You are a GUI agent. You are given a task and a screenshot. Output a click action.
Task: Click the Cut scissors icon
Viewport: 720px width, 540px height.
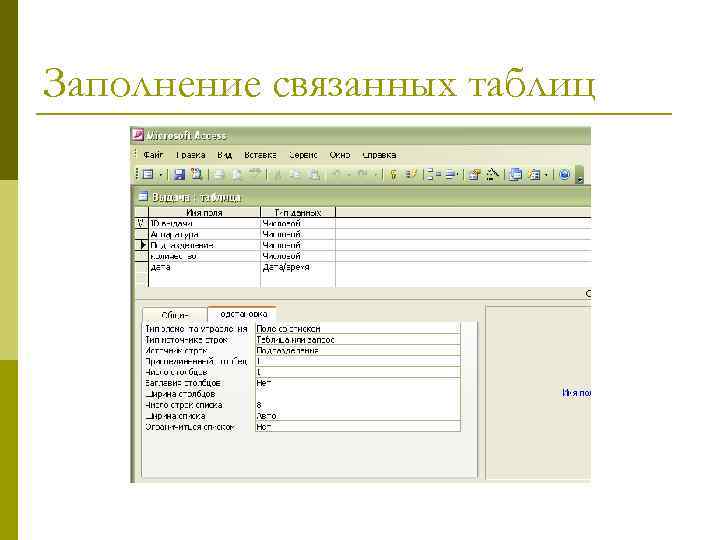[277, 174]
